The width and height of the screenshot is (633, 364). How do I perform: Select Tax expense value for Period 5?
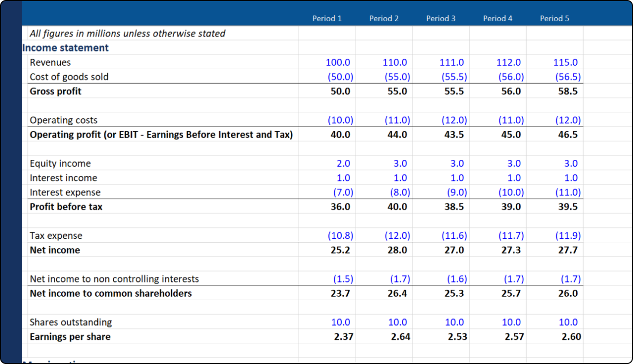pos(568,236)
